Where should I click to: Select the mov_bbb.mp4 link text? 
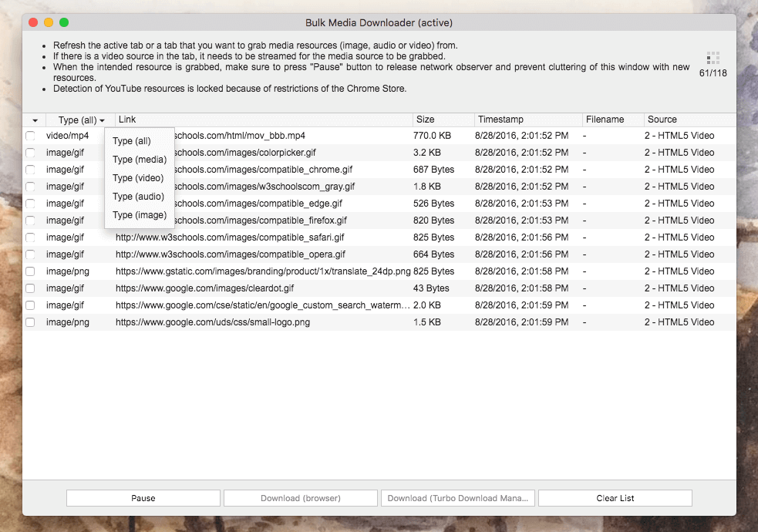[239, 136]
